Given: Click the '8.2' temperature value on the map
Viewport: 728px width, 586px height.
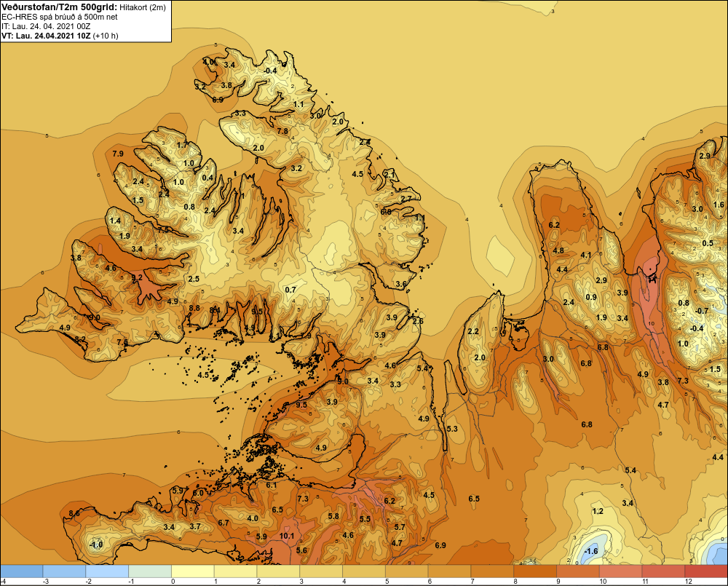Looking at the screenshot, I should coord(80,339).
